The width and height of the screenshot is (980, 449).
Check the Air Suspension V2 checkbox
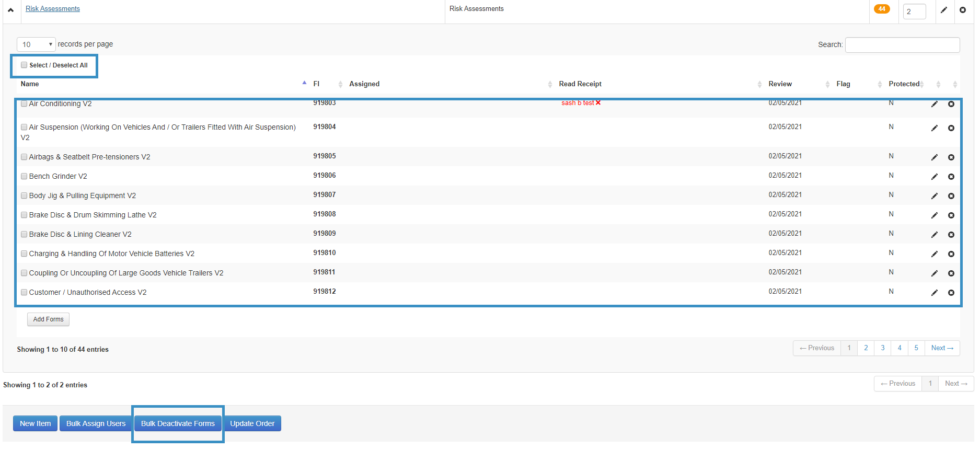24,127
